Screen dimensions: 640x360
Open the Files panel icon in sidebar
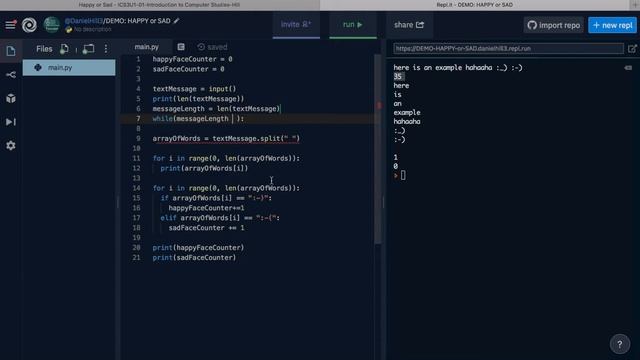[11, 51]
